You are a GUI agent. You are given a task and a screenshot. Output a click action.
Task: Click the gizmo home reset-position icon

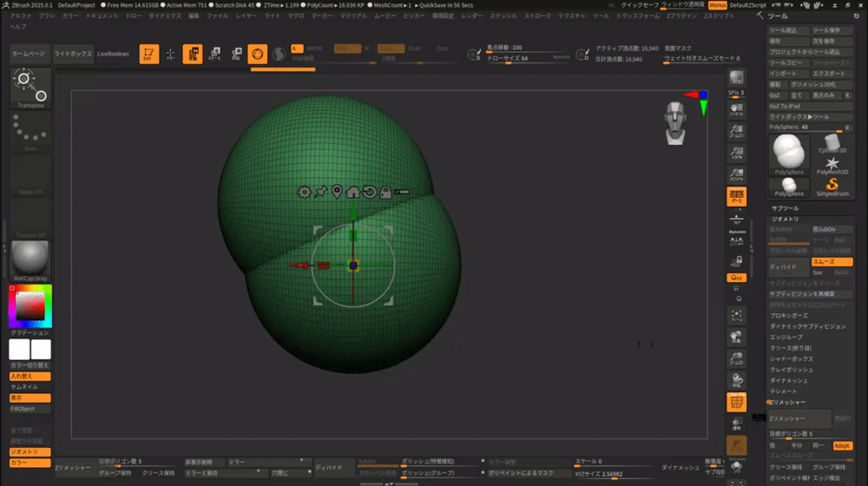(352, 192)
